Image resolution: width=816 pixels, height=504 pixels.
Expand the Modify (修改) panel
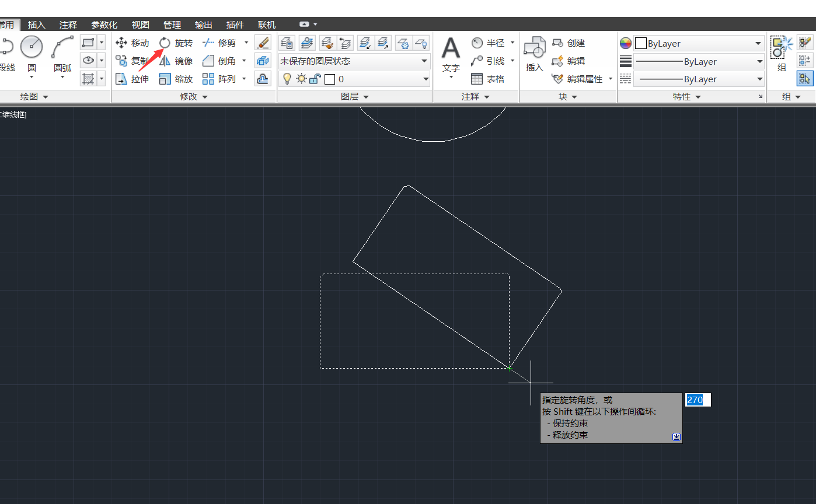[x=194, y=97]
